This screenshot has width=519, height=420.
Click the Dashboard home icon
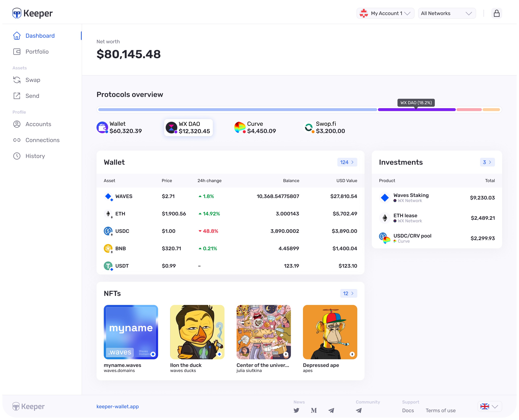pyautogui.click(x=17, y=36)
